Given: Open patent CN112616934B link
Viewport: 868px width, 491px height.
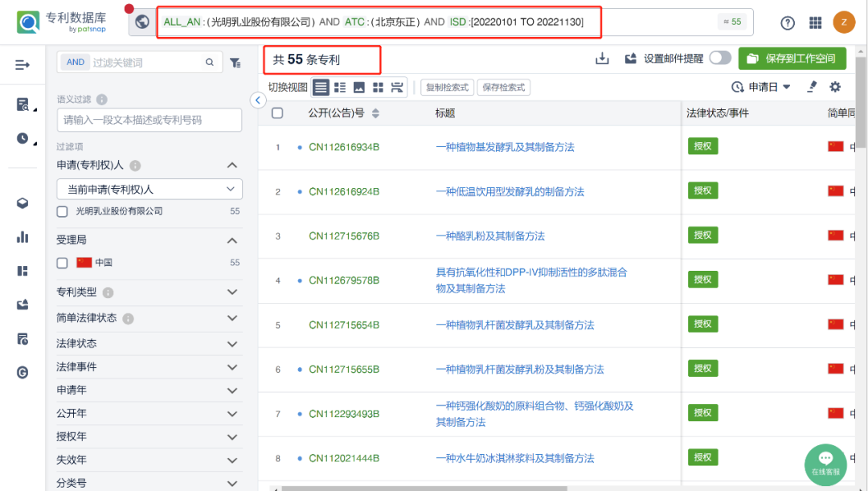Looking at the screenshot, I should (x=344, y=147).
